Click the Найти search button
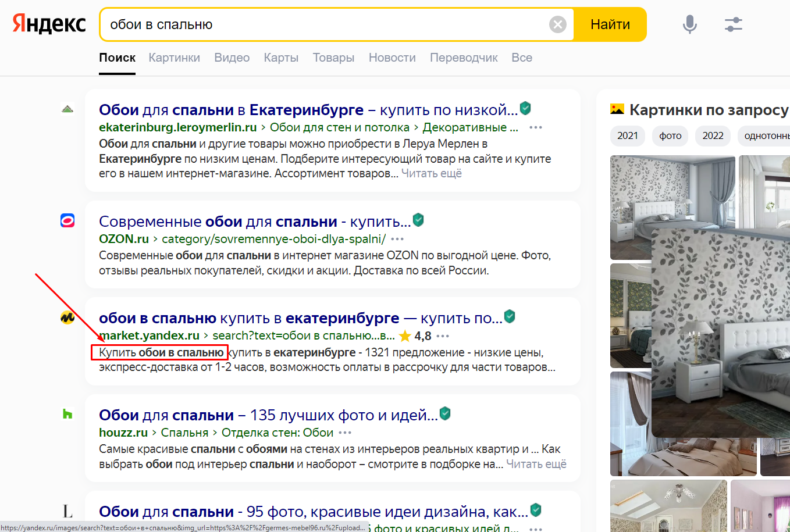 tap(610, 24)
